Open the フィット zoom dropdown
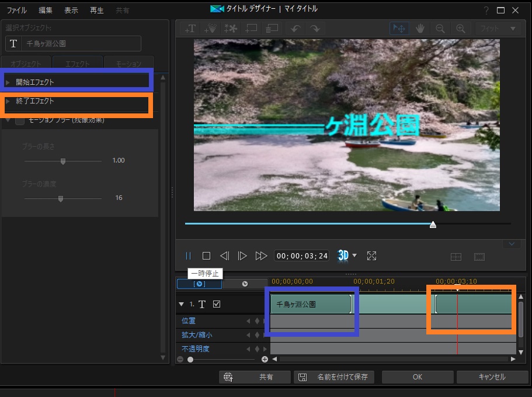 498,28
